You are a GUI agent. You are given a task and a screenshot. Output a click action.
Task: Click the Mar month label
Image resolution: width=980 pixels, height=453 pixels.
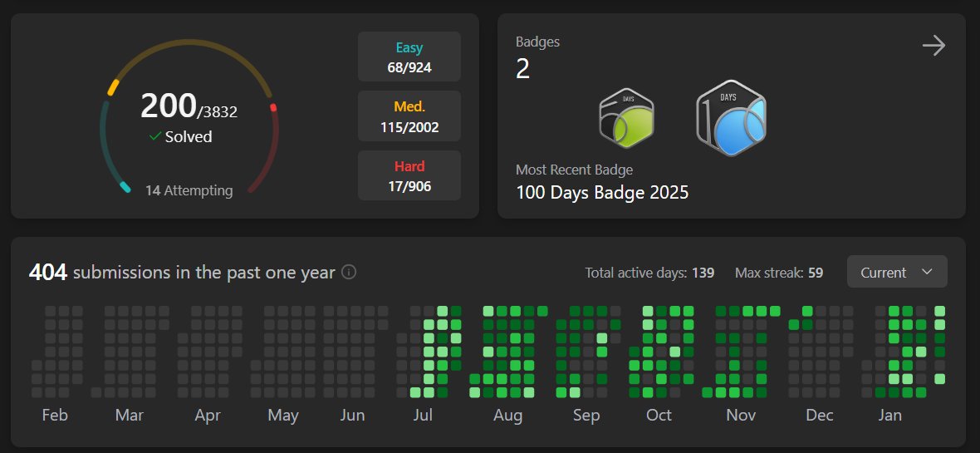[130, 416]
